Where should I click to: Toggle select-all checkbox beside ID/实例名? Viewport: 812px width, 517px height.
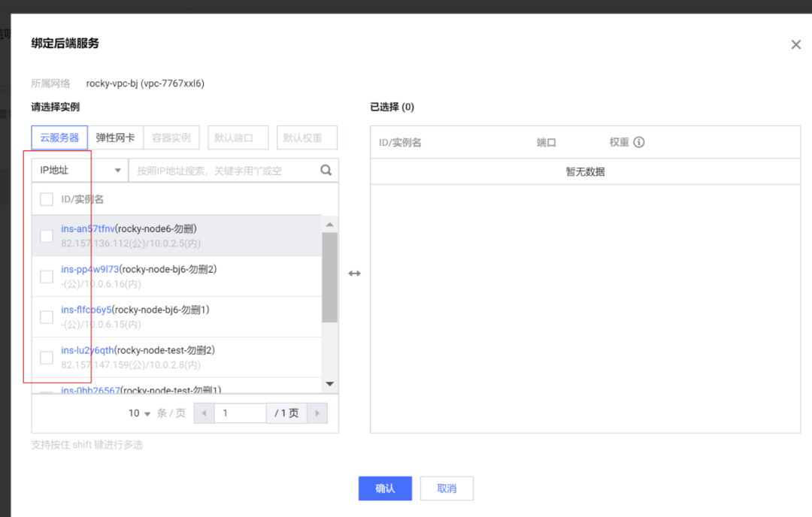(47, 199)
